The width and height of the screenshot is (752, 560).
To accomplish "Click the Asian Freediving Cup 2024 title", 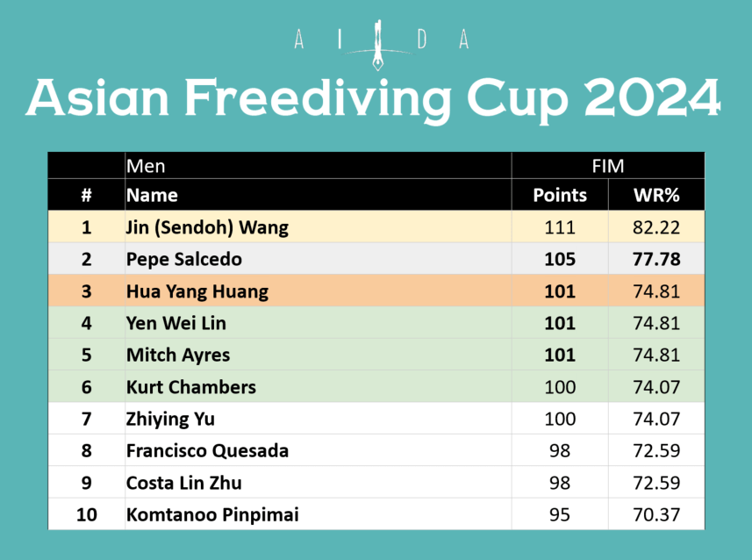I will coord(375,100).
